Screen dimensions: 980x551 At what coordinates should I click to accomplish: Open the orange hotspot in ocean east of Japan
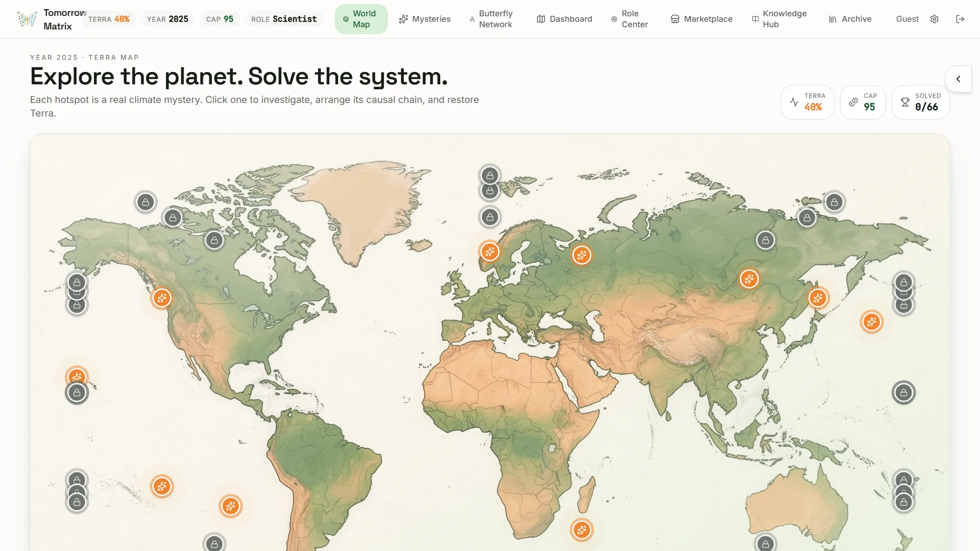pyautogui.click(x=872, y=322)
